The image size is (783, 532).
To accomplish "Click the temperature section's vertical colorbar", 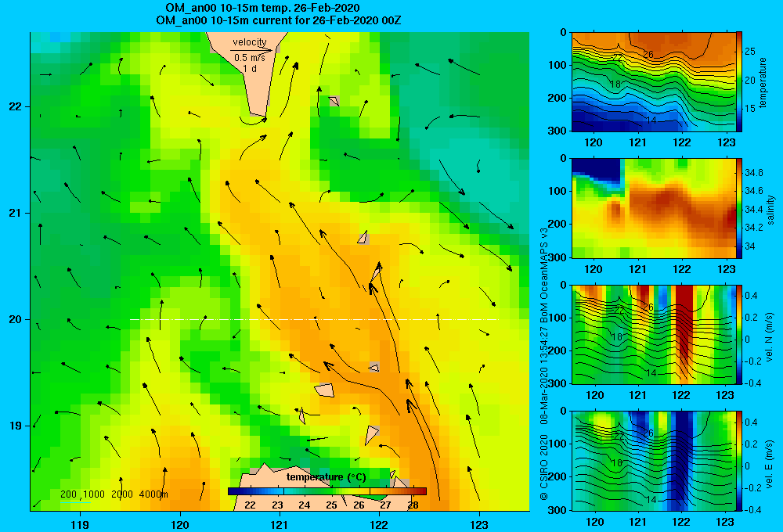I will [x=739, y=82].
